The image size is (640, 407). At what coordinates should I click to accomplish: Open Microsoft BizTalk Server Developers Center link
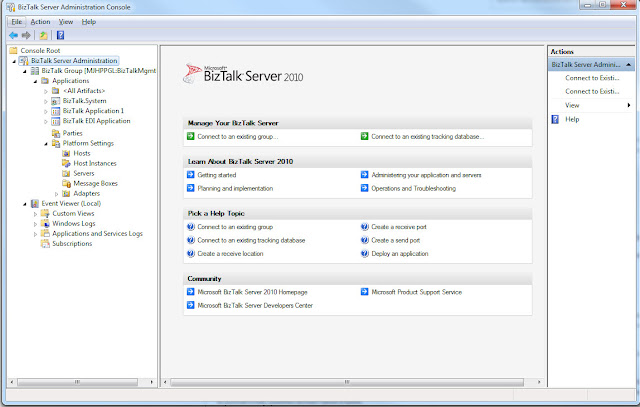(255, 306)
